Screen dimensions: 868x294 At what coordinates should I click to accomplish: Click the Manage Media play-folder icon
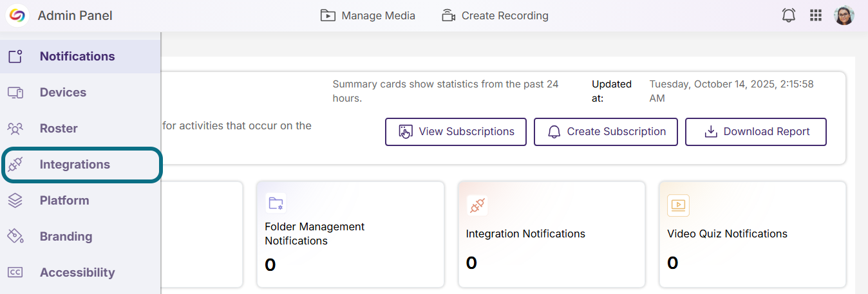pyautogui.click(x=328, y=15)
